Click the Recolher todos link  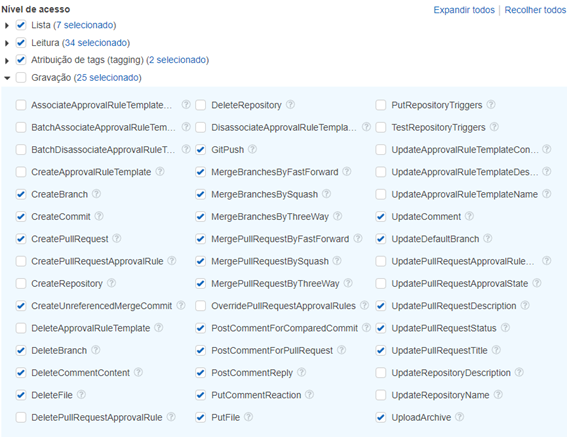[535, 10]
